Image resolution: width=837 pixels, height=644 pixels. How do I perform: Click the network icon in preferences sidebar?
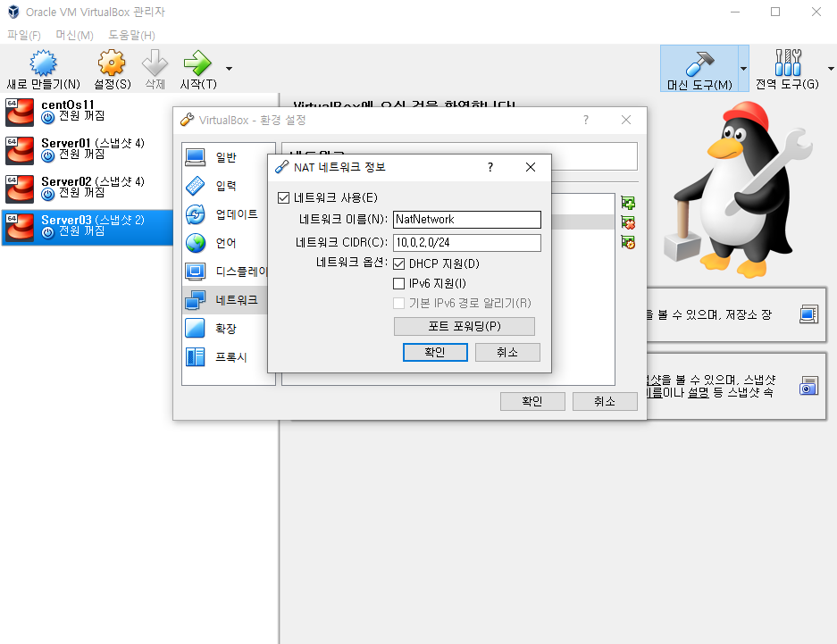196,300
